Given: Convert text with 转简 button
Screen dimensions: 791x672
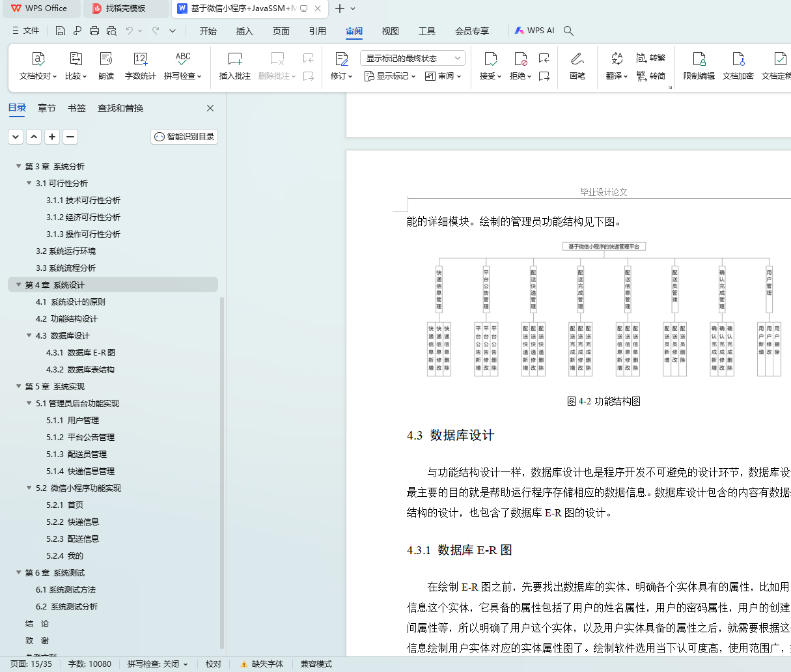Looking at the screenshot, I should point(651,76).
